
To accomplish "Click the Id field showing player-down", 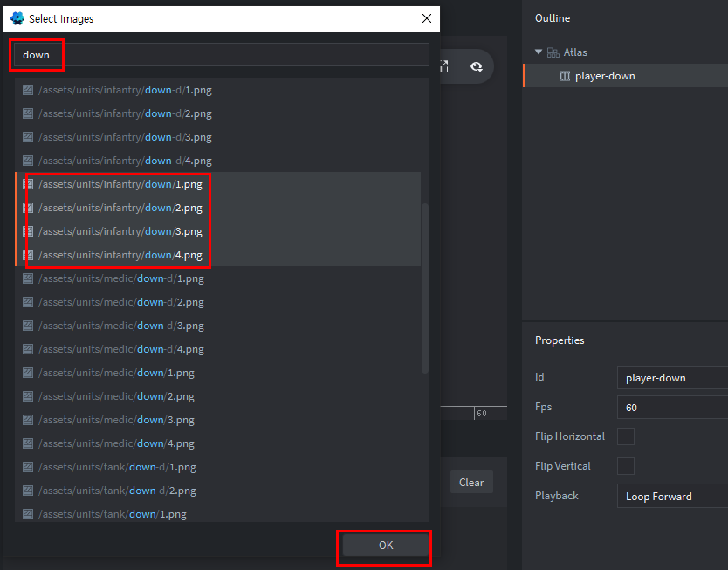I will click(x=672, y=378).
